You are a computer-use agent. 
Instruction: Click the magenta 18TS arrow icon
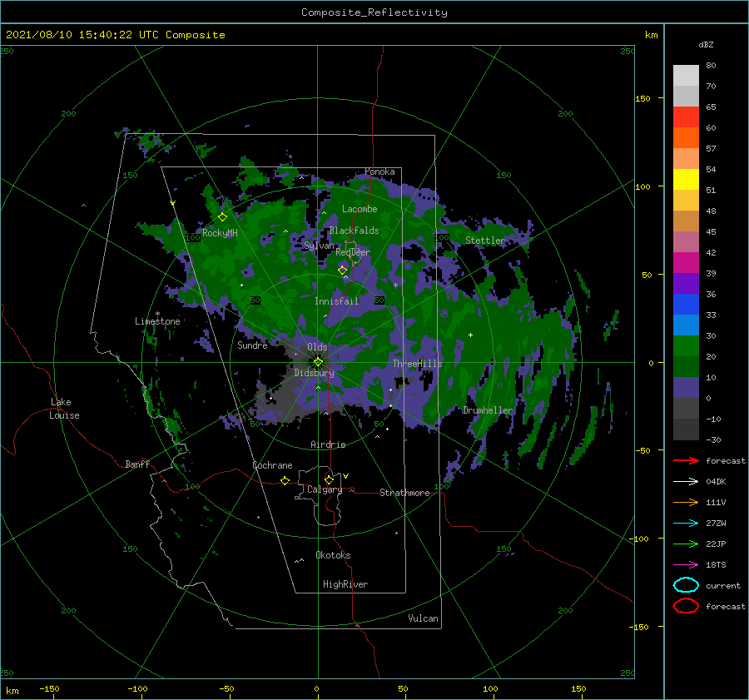[686, 565]
